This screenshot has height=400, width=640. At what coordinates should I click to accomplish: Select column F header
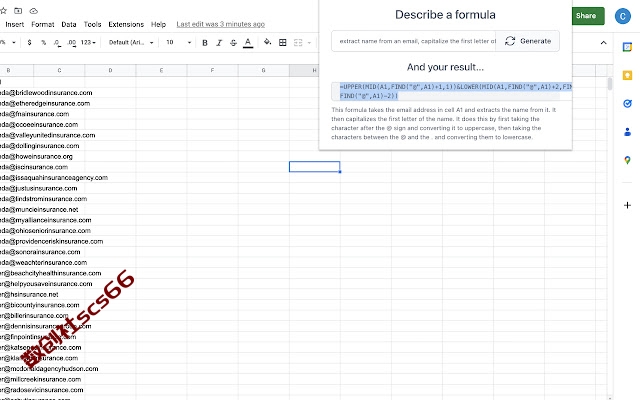212,70
